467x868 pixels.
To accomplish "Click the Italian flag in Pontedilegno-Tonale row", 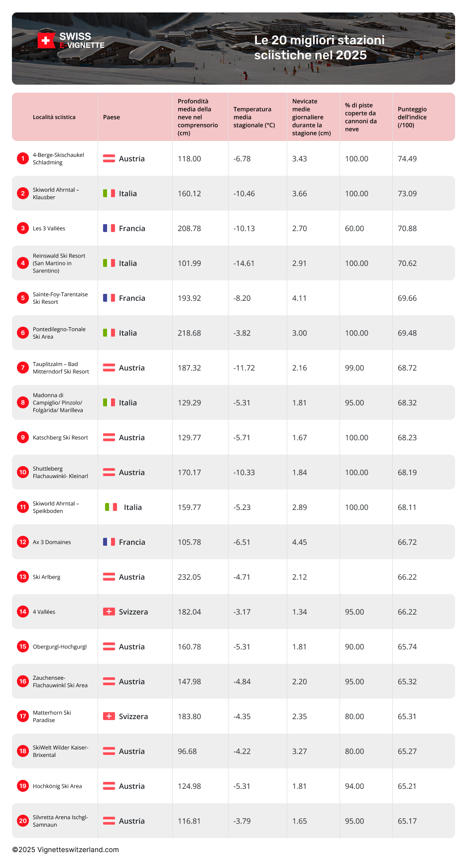I will click(x=109, y=333).
